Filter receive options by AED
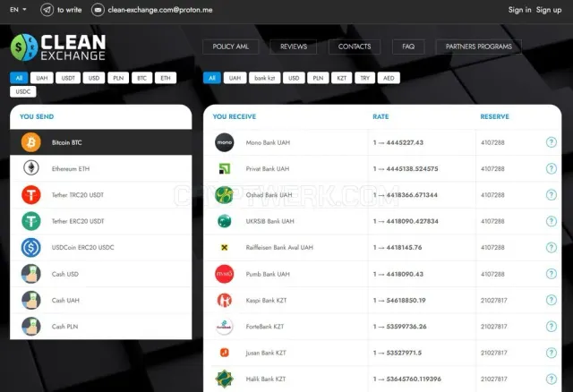This screenshot has height=392, width=573. 389,78
